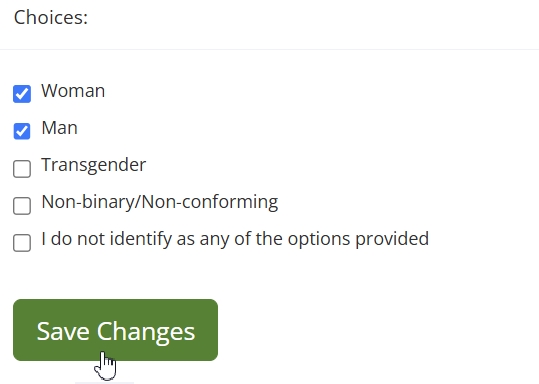The image size is (539, 384).
Task: Click the Choices: heading text
Action: [x=51, y=17]
